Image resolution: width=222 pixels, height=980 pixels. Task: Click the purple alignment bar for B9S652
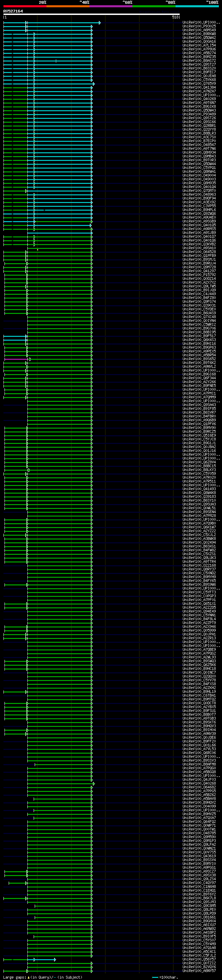point(16,359)
